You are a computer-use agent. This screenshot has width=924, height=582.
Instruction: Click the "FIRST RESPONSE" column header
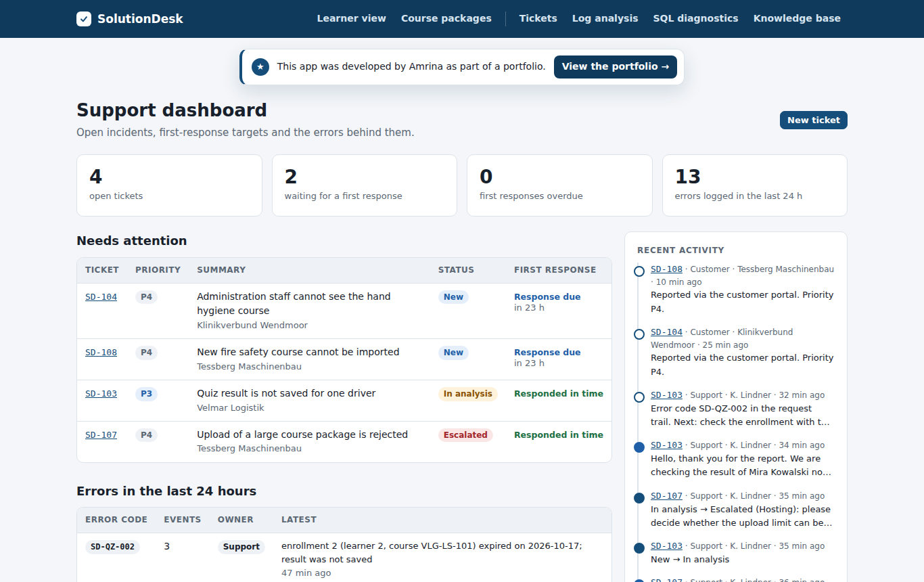[555, 270]
